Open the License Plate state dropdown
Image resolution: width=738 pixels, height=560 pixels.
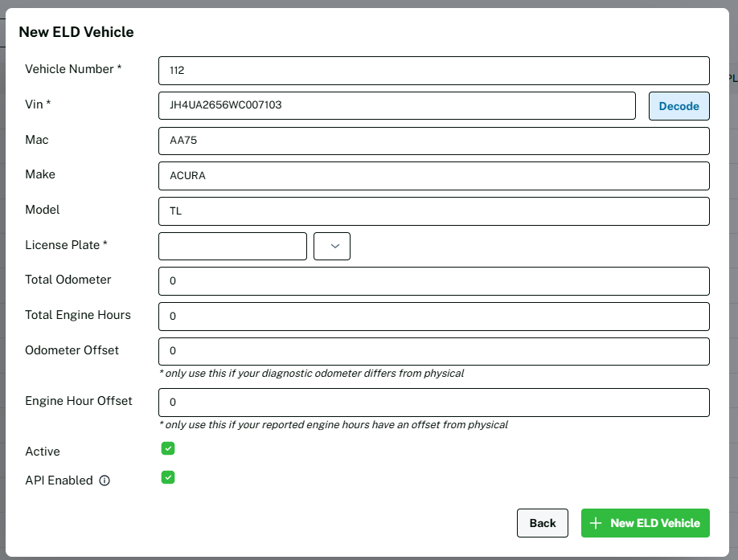pyautogui.click(x=331, y=246)
